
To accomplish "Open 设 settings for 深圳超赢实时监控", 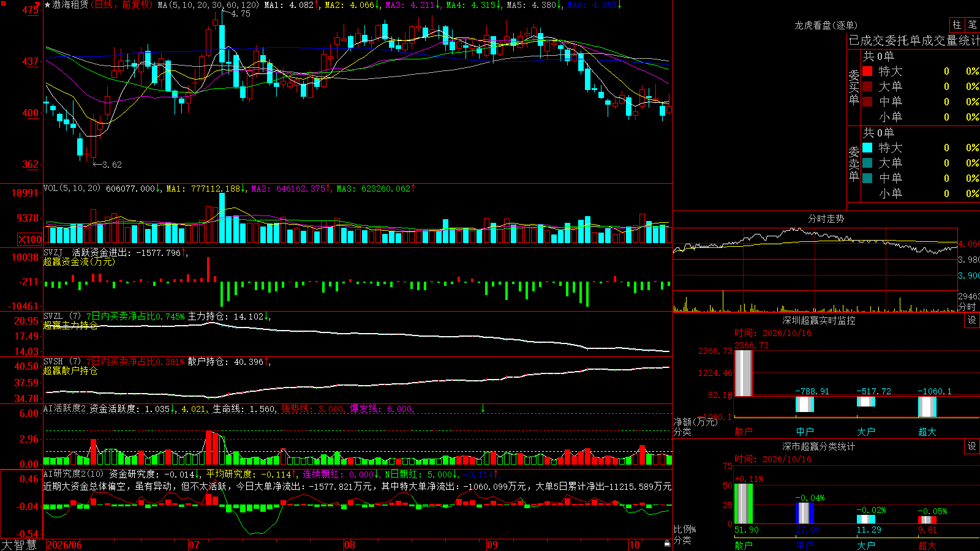I will tap(972, 320).
